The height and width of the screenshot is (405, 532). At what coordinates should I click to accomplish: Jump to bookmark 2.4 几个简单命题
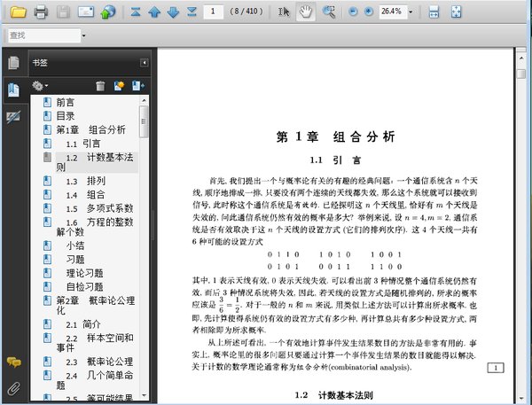click(95, 380)
